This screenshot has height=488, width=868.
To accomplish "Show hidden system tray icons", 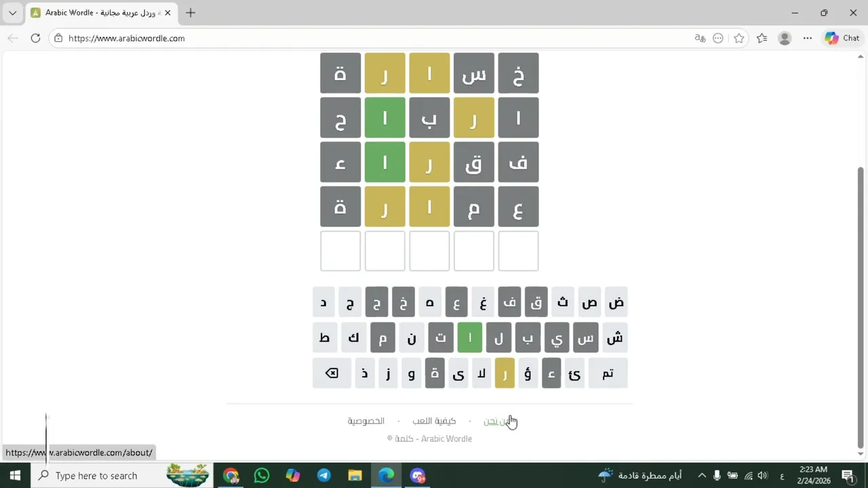I will tap(702, 476).
